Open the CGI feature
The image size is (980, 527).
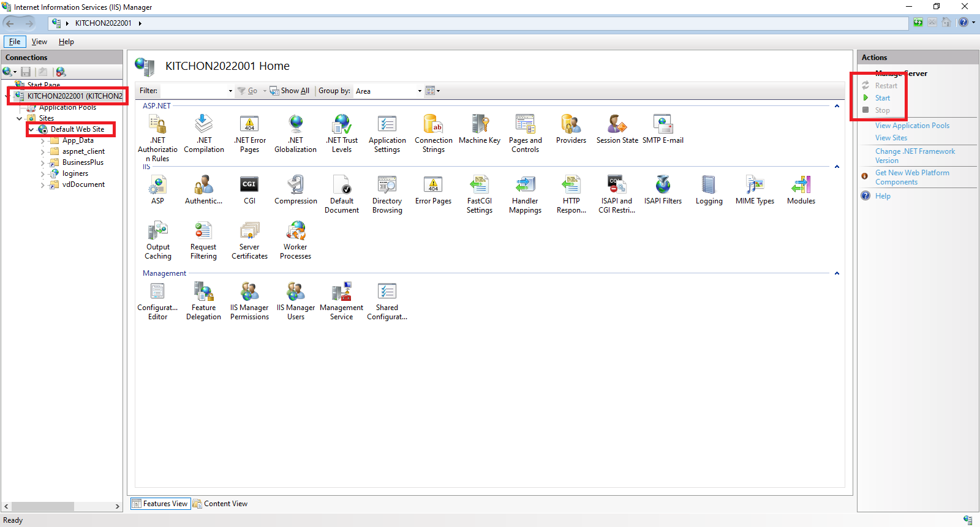(250, 190)
